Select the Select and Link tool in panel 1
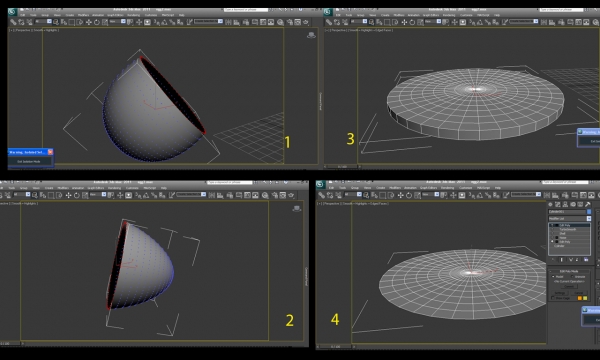600x360 pixels. coord(13,22)
